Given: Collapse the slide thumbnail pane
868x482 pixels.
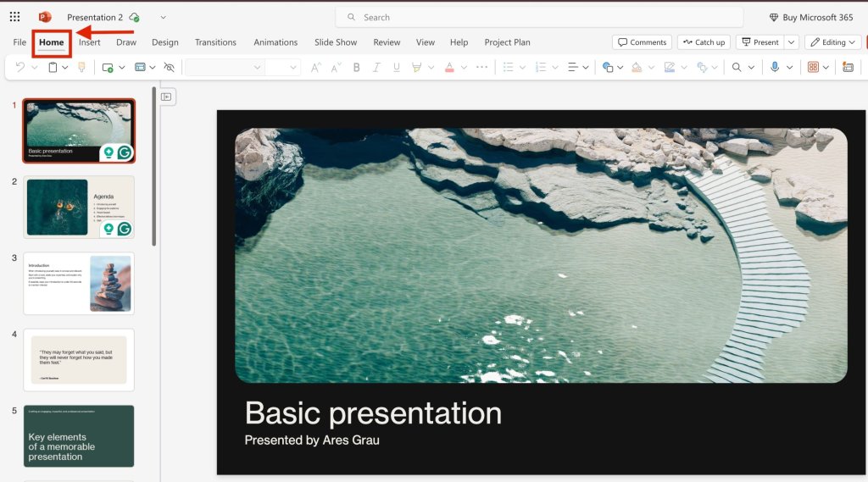Looking at the screenshot, I should [166, 97].
